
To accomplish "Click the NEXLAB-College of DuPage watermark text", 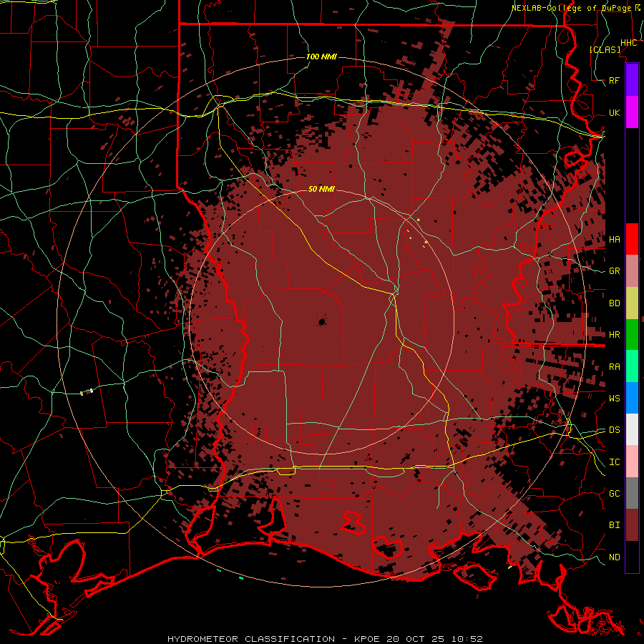I will coord(573,8).
